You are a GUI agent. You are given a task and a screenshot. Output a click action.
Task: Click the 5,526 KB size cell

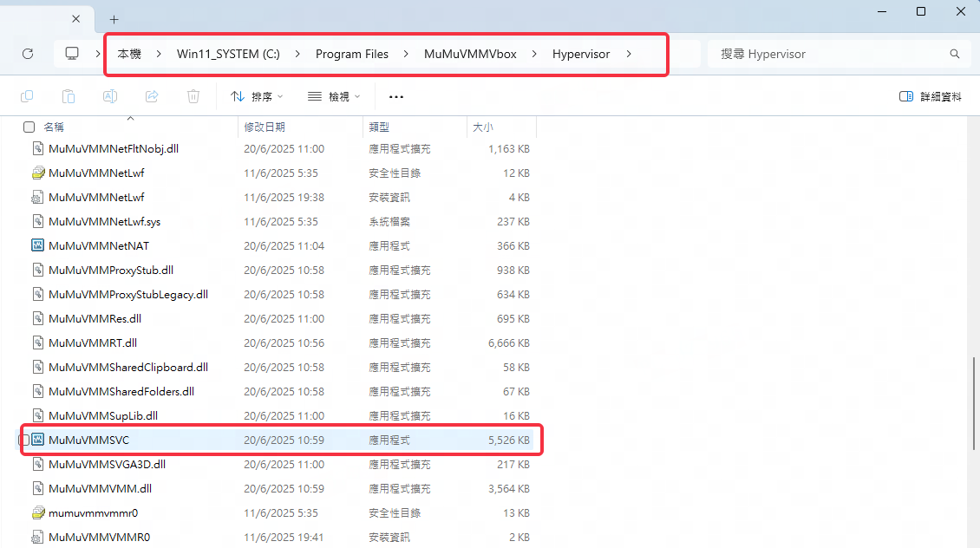point(509,440)
